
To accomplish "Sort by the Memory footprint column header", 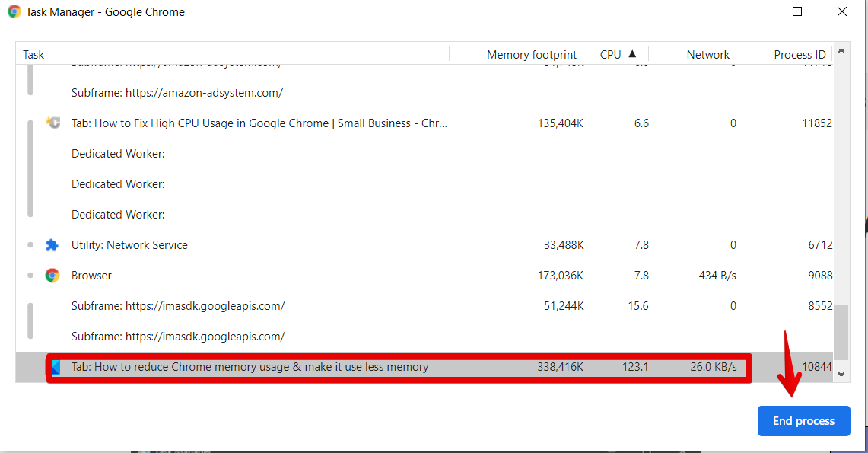I will click(x=517, y=54).
